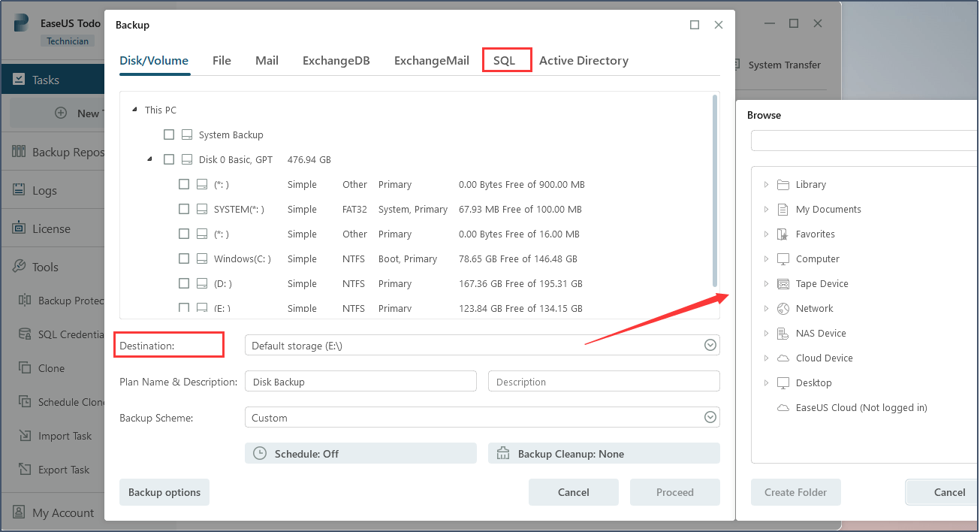The image size is (980, 532).
Task: Tick the Windows(C:) volume checkbox
Action: (x=184, y=258)
